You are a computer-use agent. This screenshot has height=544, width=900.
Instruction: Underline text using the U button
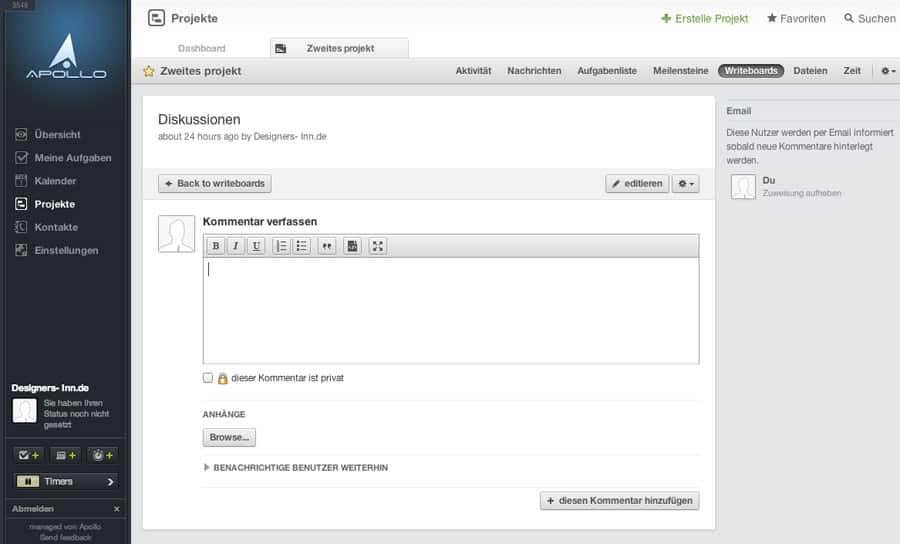pos(256,246)
